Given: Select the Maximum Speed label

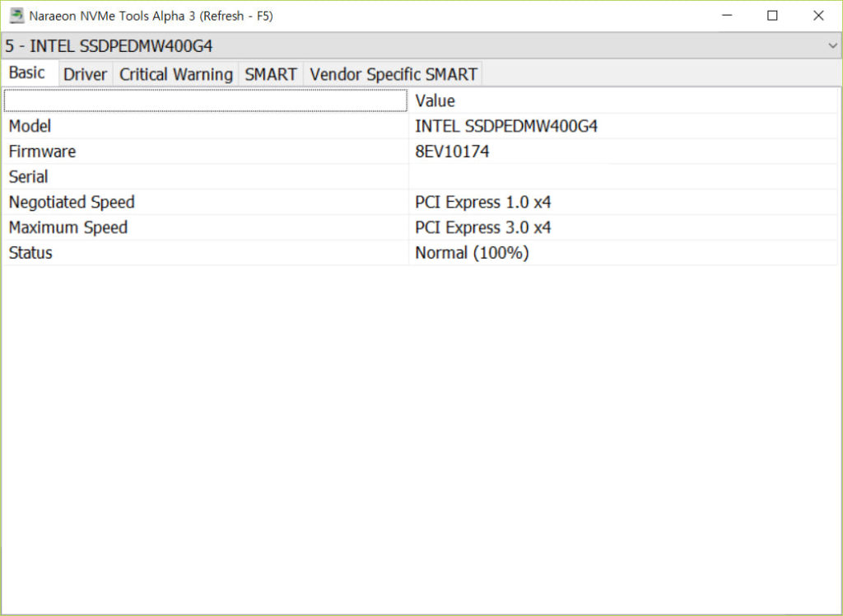Looking at the screenshot, I should [68, 227].
